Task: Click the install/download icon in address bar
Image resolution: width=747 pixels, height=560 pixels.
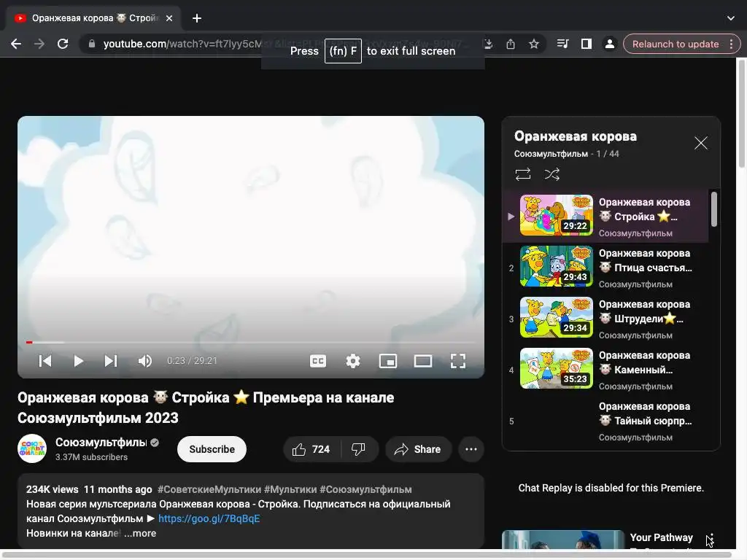Action: click(488, 44)
